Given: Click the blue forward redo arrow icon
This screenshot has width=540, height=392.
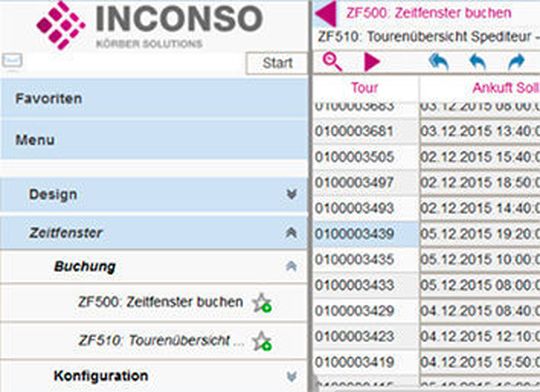Looking at the screenshot, I should (516, 62).
